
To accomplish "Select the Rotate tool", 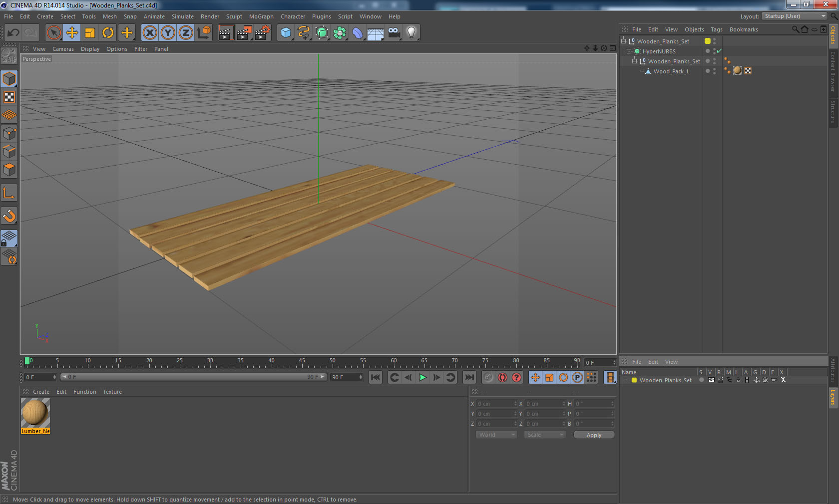I will click(108, 33).
